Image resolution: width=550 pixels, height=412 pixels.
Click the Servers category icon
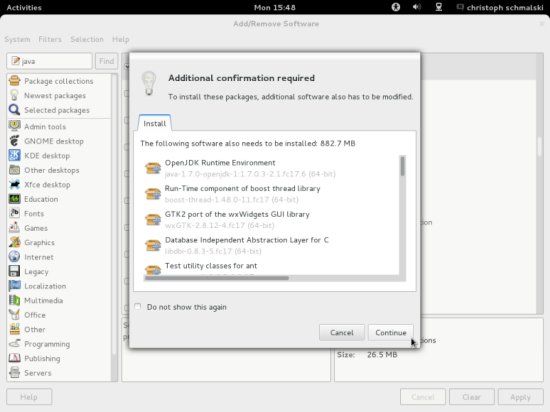click(x=14, y=373)
